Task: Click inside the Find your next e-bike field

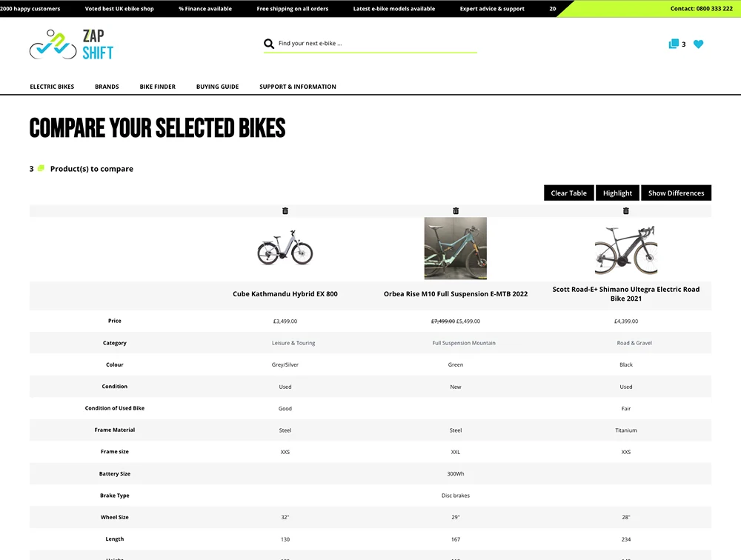Action: pos(333,44)
